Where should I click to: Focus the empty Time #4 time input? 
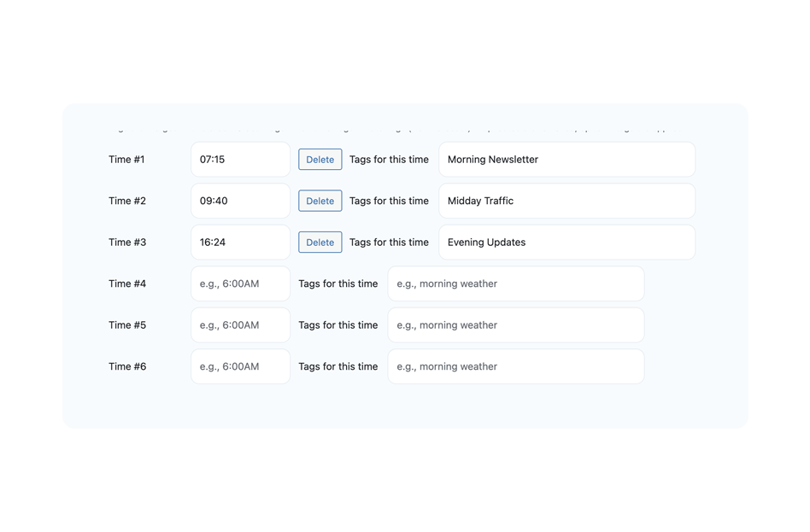tap(240, 284)
